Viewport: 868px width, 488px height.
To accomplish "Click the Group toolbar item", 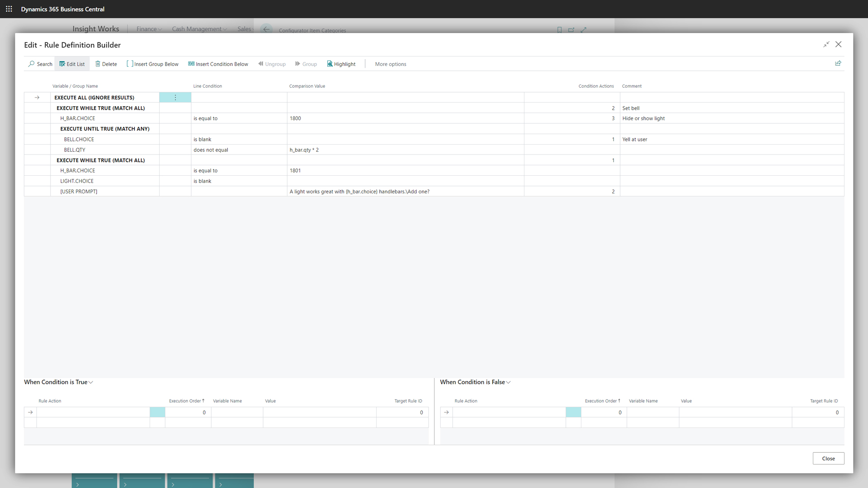I will 306,64.
